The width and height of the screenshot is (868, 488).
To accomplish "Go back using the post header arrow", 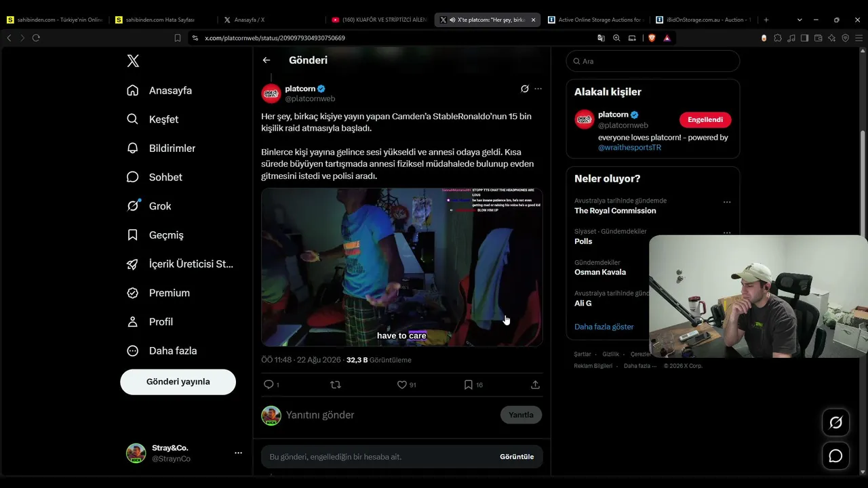I will 267,60.
